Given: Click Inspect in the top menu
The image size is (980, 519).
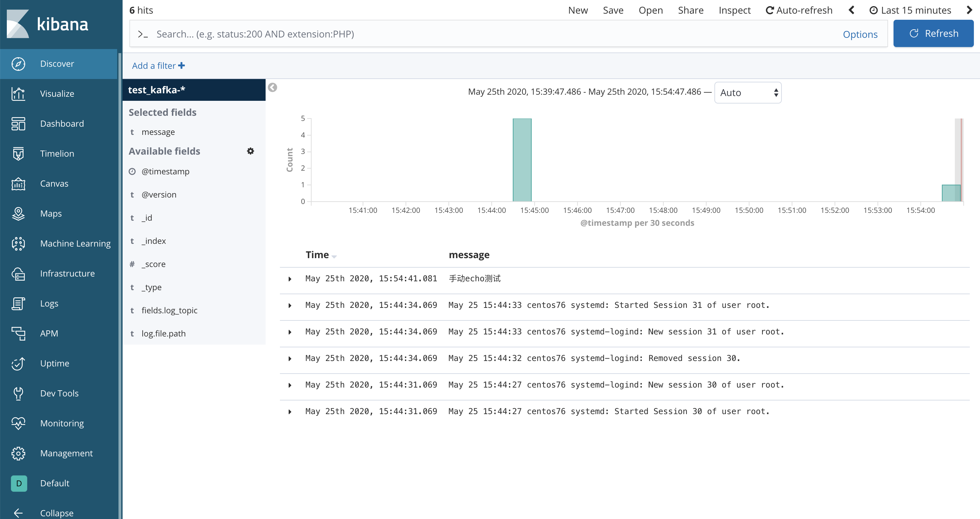Looking at the screenshot, I should point(734,10).
